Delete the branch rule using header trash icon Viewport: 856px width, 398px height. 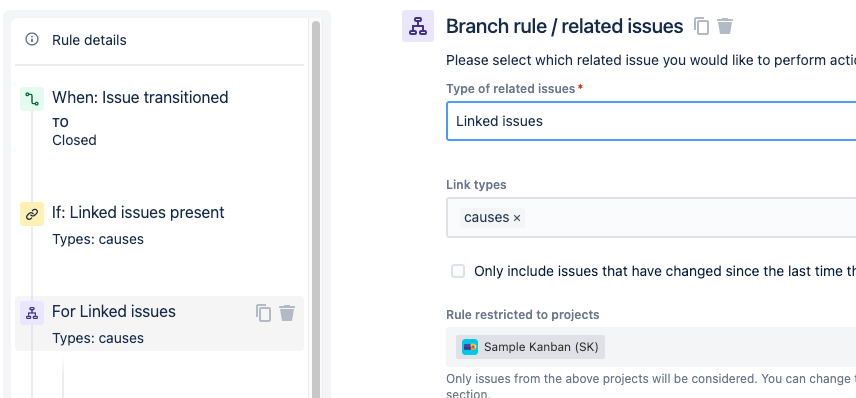(x=725, y=26)
